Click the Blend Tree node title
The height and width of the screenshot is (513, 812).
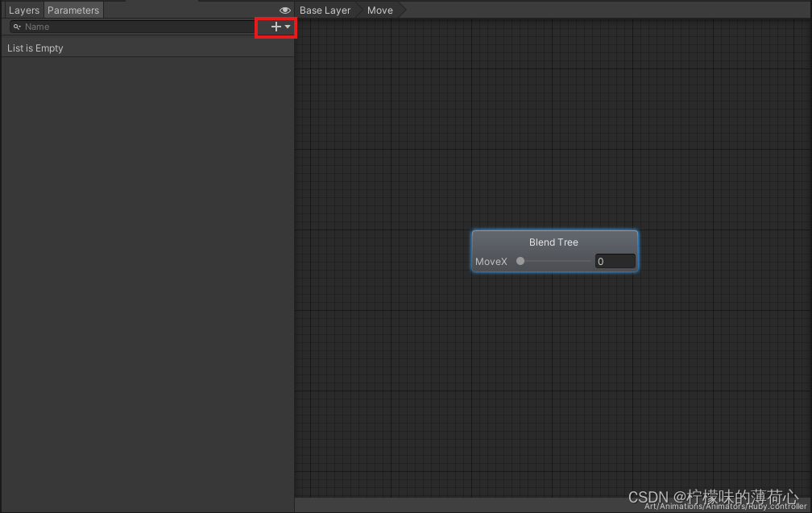click(553, 242)
